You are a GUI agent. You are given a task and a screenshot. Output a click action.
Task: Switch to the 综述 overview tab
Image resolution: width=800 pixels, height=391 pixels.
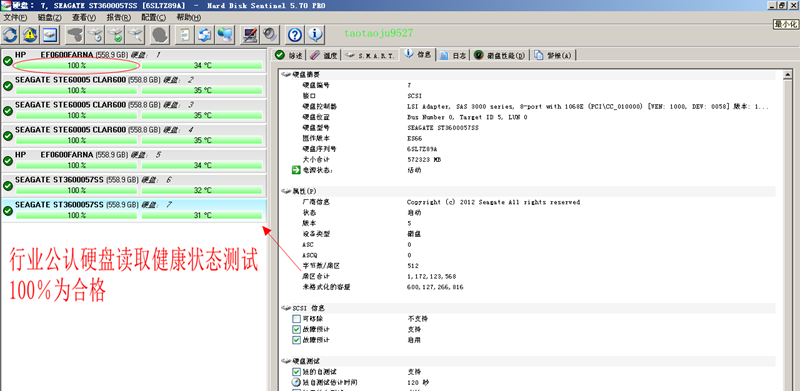pyautogui.click(x=289, y=55)
